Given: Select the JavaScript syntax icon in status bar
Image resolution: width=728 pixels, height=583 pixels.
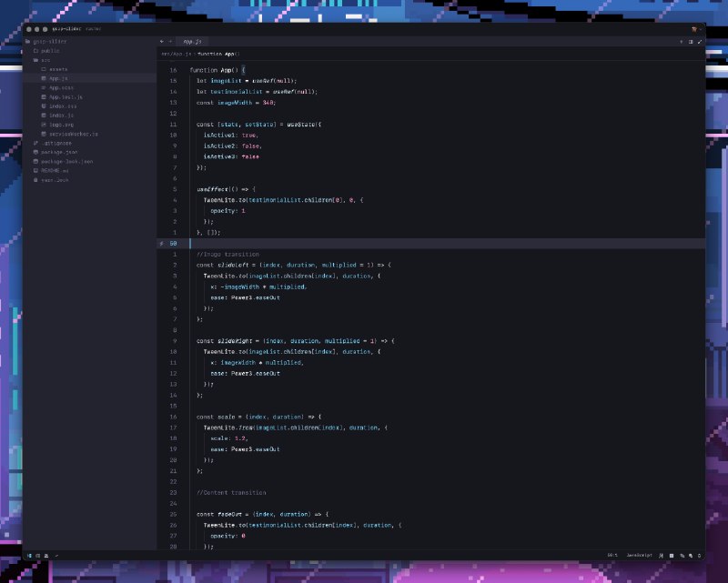Looking at the screenshot, I should (641, 555).
